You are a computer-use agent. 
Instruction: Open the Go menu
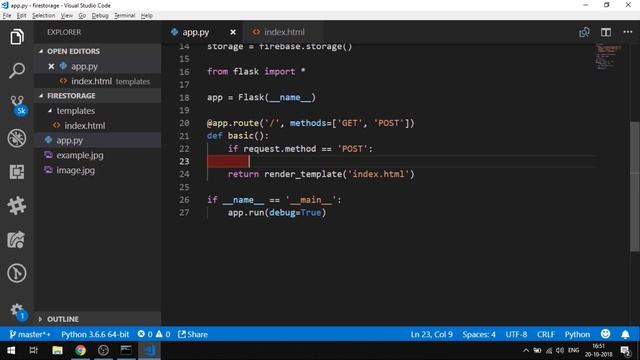point(82,16)
